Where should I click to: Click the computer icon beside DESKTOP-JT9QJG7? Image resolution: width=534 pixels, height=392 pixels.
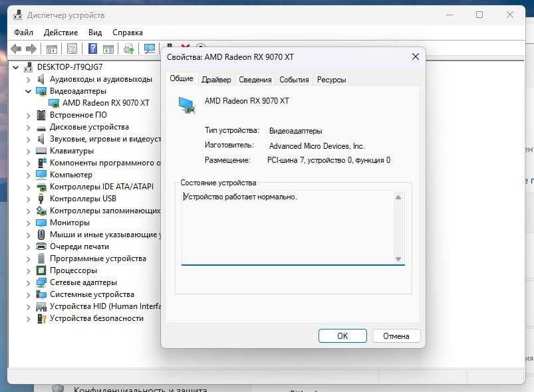click(29, 67)
